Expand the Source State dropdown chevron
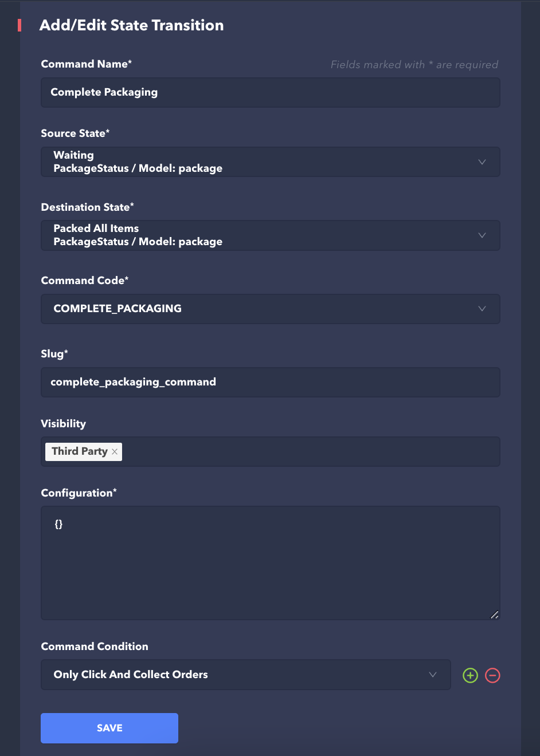Image resolution: width=540 pixels, height=756 pixels. [482, 162]
